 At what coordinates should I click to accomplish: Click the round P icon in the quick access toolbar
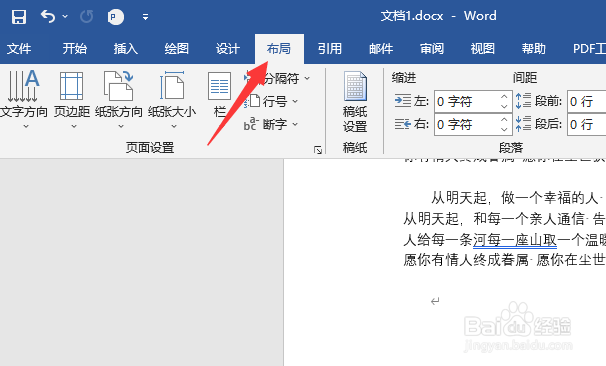[116, 17]
